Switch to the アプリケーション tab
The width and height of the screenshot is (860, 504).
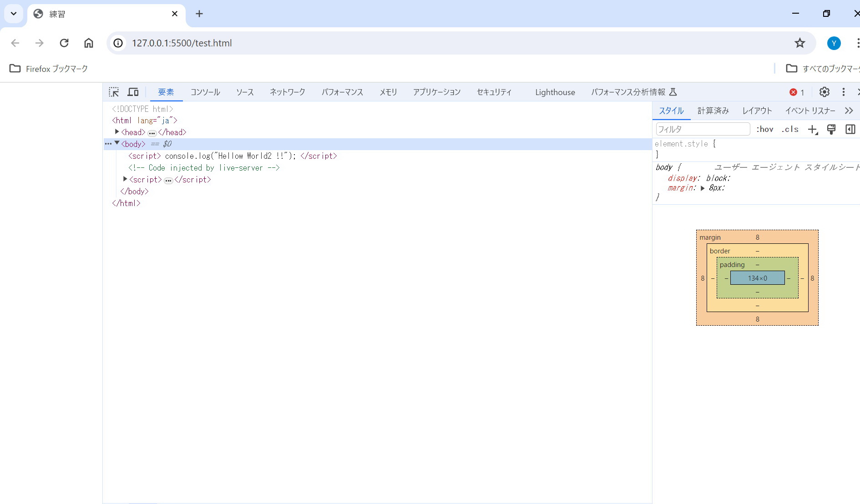point(437,92)
